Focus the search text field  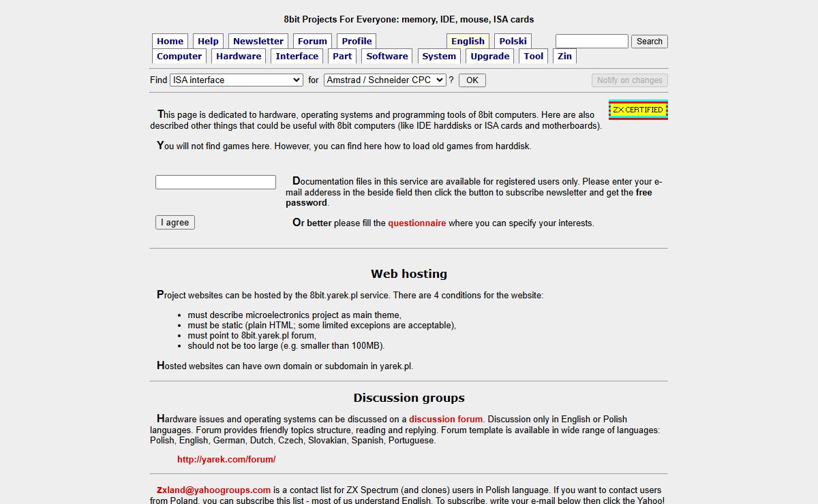(591, 42)
